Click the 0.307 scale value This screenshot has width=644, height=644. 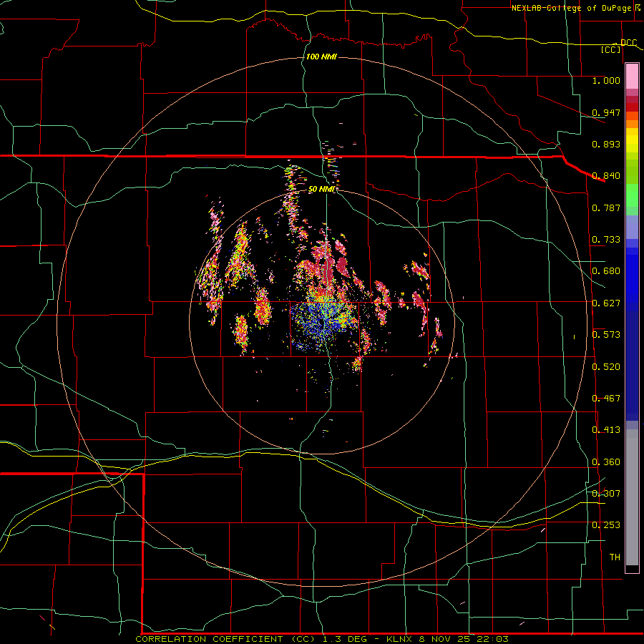point(606,494)
